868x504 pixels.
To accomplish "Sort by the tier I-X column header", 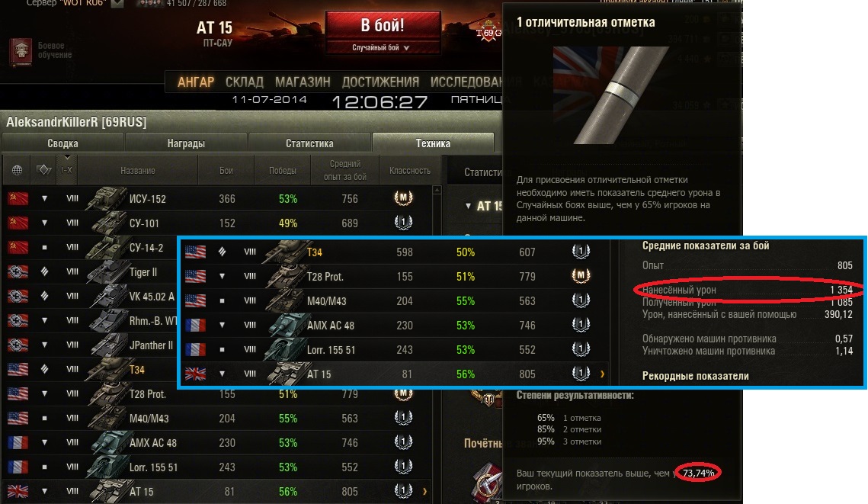I will [x=66, y=170].
